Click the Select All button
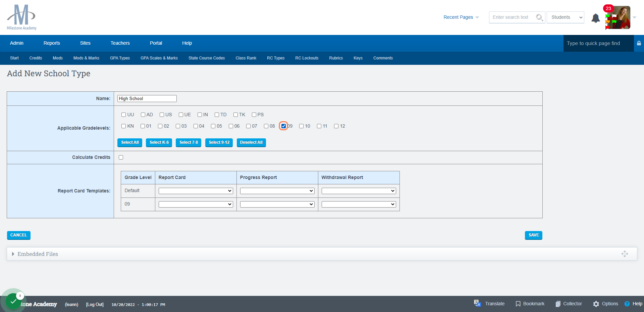This screenshot has height=312, width=644. tap(130, 142)
